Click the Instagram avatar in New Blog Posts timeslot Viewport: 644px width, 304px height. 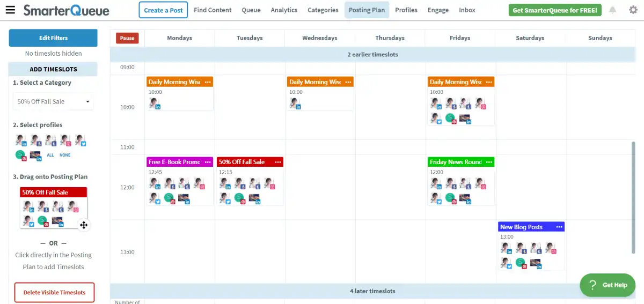coord(551,248)
